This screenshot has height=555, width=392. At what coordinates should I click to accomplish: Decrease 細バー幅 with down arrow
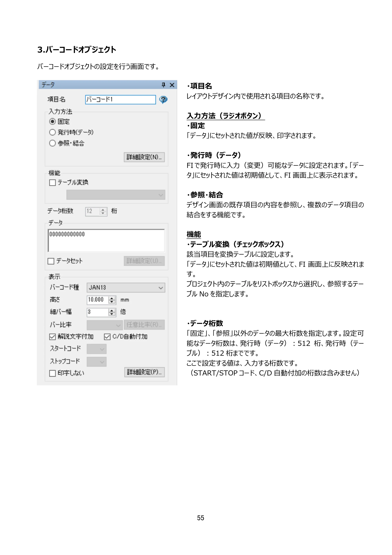pos(112,314)
